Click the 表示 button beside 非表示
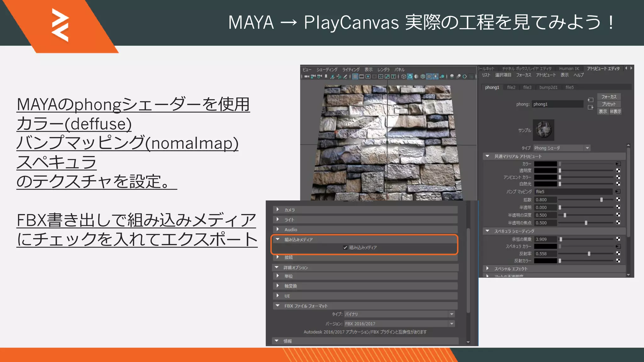This screenshot has height=362, width=644. (x=603, y=112)
